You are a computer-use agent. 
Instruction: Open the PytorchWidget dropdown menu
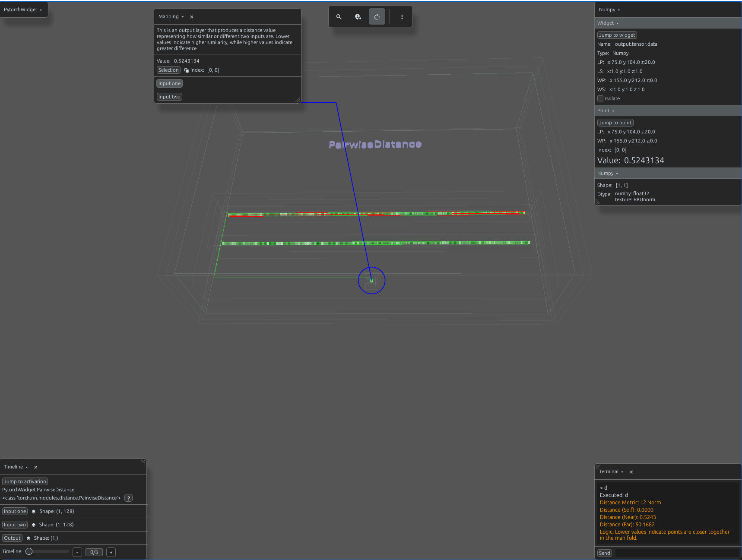[x=23, y=9]
